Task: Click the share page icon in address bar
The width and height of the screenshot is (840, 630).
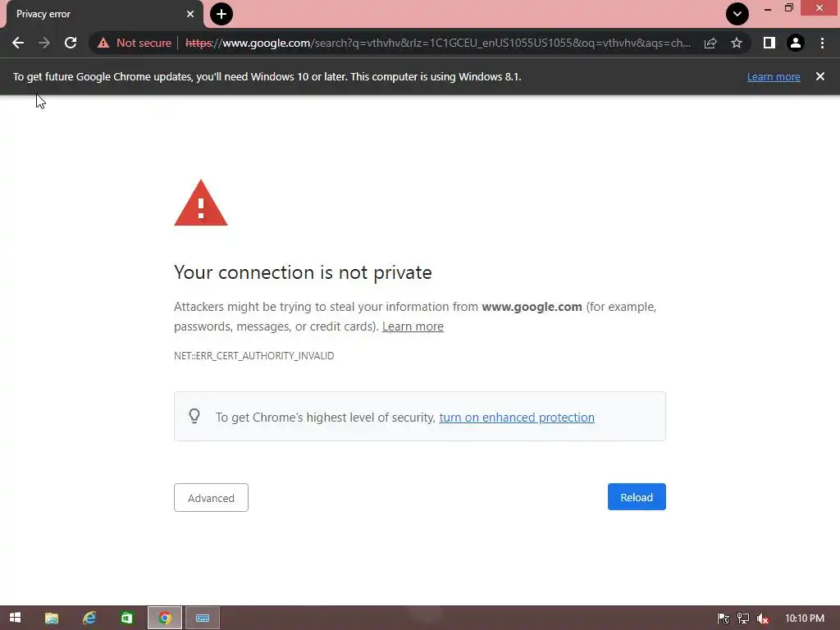Action: (x=710, y=43)
